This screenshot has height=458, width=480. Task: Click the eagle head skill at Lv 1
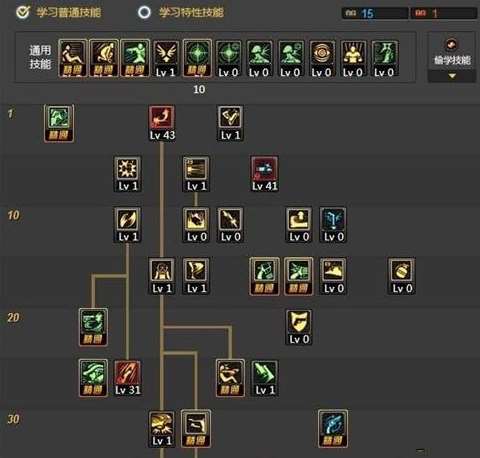162,429
